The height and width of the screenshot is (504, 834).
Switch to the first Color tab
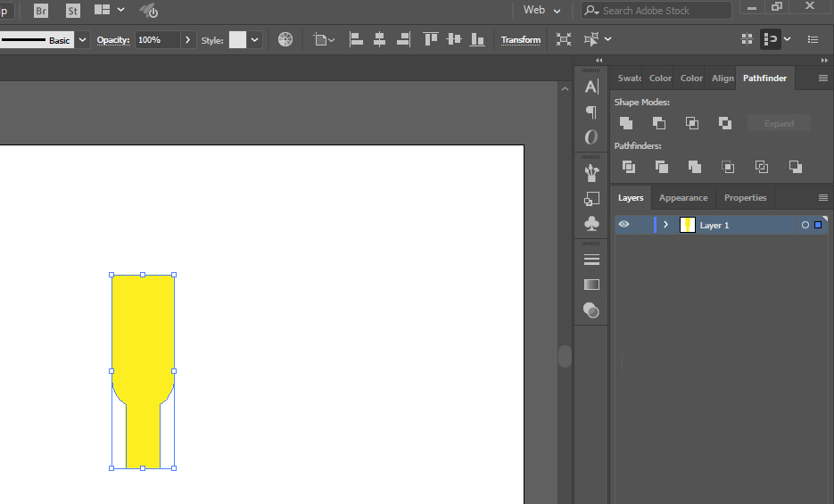(659, 78)
